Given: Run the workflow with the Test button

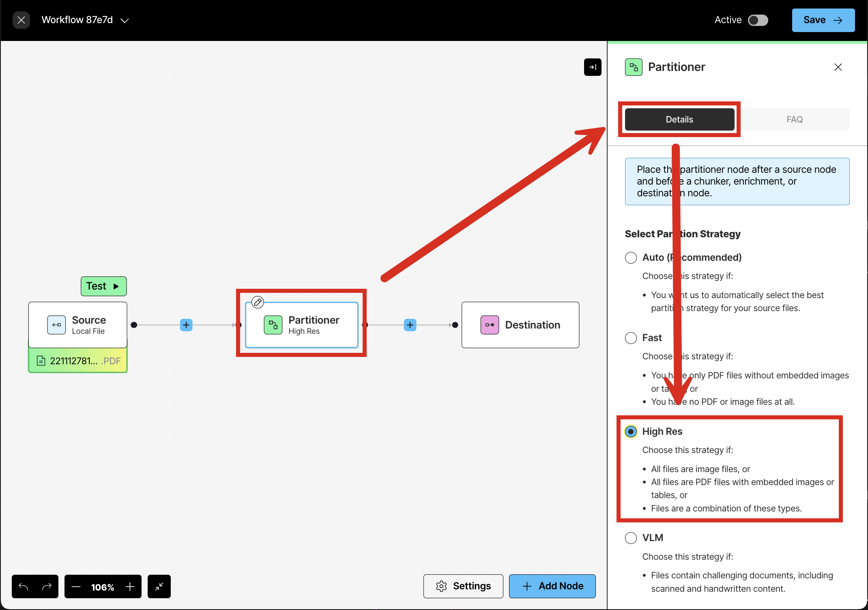Looking at the screenshot, I should (x=103, y=286).
